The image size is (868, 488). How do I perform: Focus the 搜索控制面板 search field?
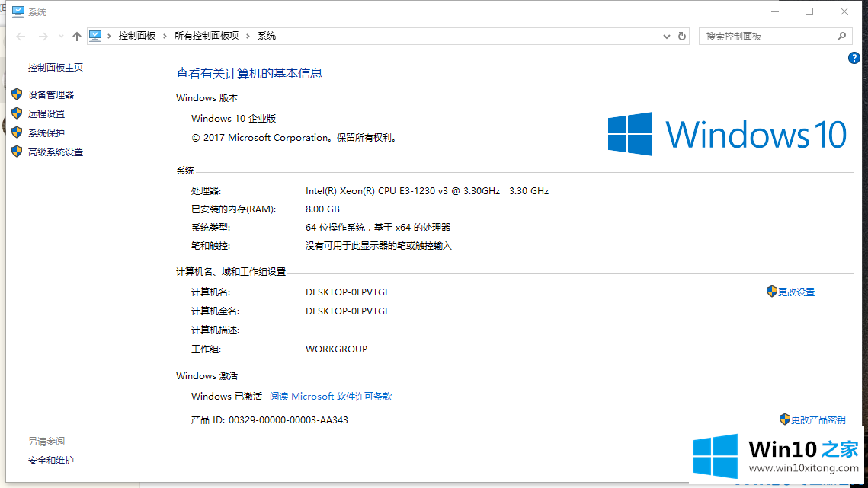[775, 37]
